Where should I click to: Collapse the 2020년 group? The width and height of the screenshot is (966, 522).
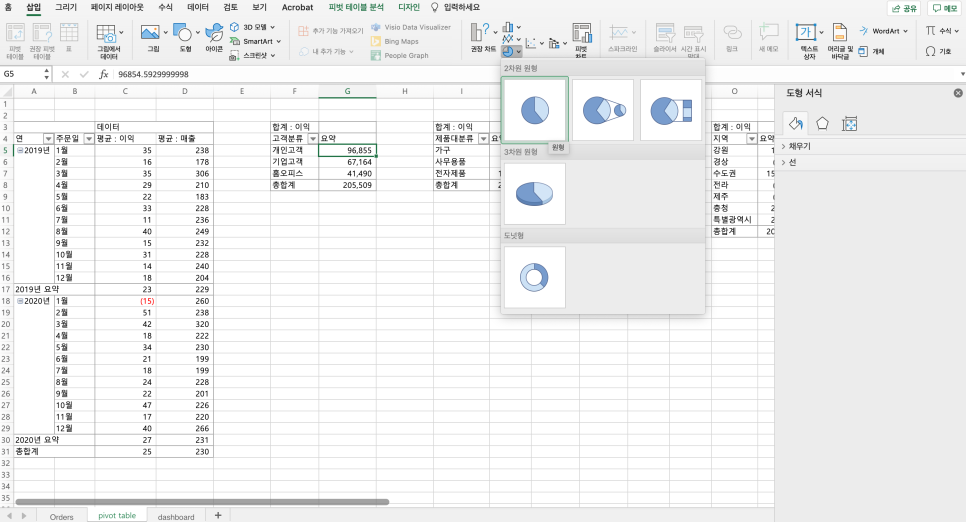click(x=20, y=301)
